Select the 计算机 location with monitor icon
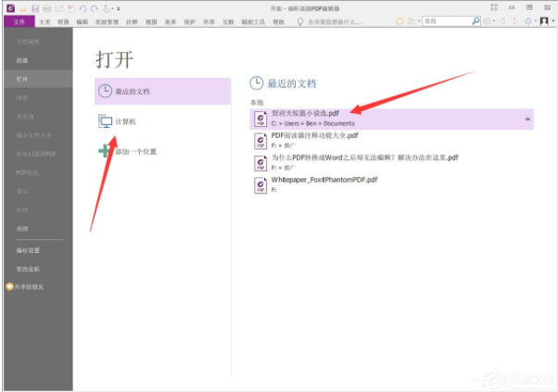Screen dimensions: 558x392 pos(162,121)
